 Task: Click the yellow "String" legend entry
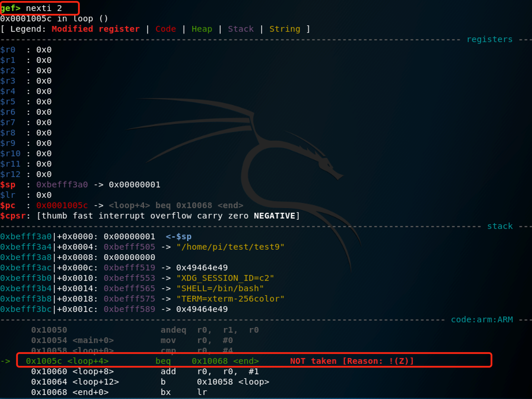[285, 29]
